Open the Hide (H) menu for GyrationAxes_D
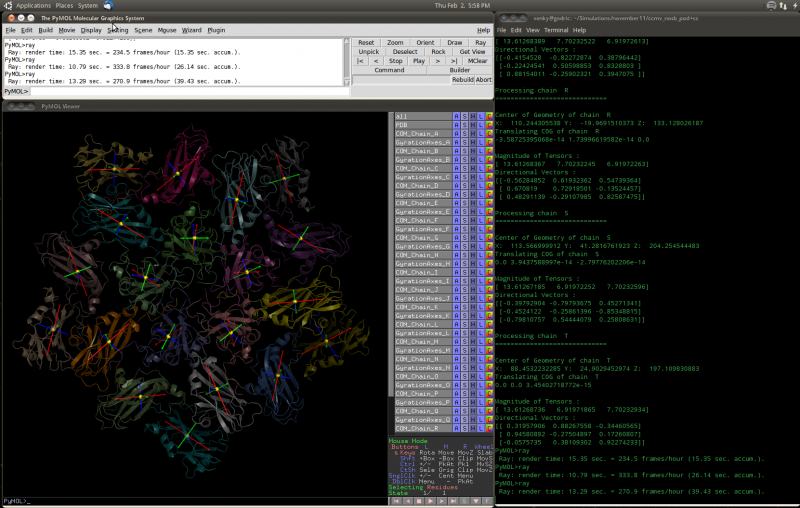Image resolution: width=800 pixels, height=508 pixels. [473, 194]
